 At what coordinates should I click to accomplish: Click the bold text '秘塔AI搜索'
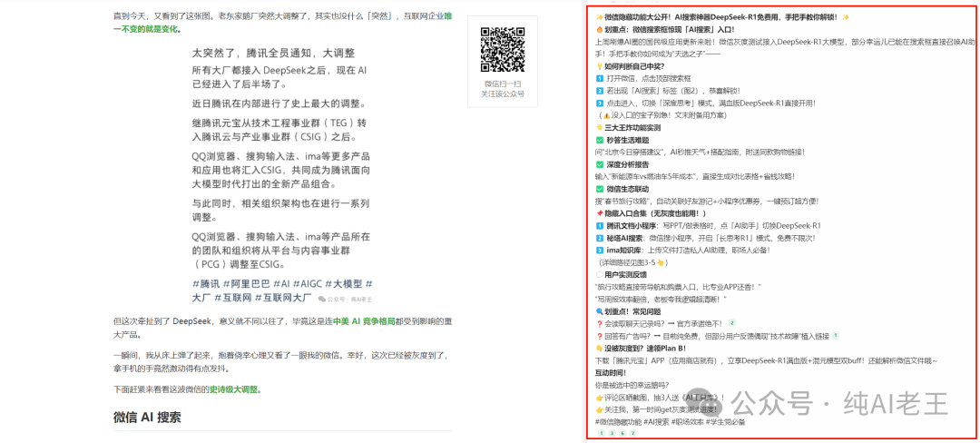[623, 238]
